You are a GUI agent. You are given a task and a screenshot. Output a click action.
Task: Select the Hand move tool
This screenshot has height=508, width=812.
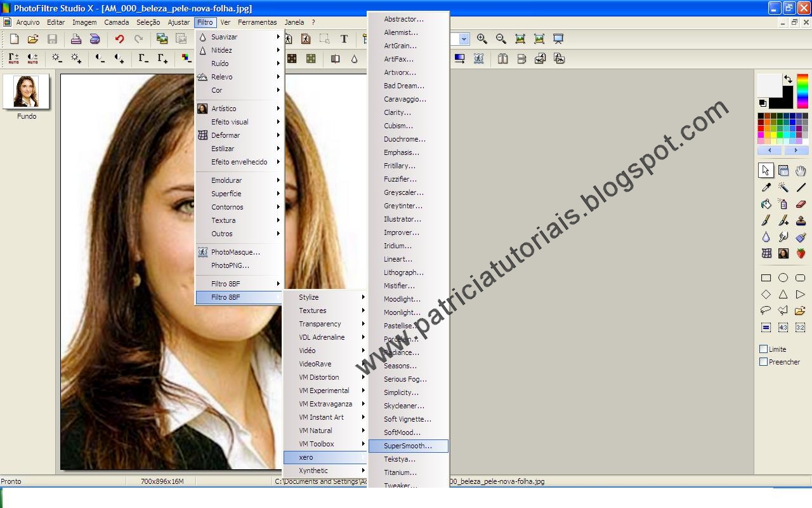pyautogui.click(x=801, y=170)
